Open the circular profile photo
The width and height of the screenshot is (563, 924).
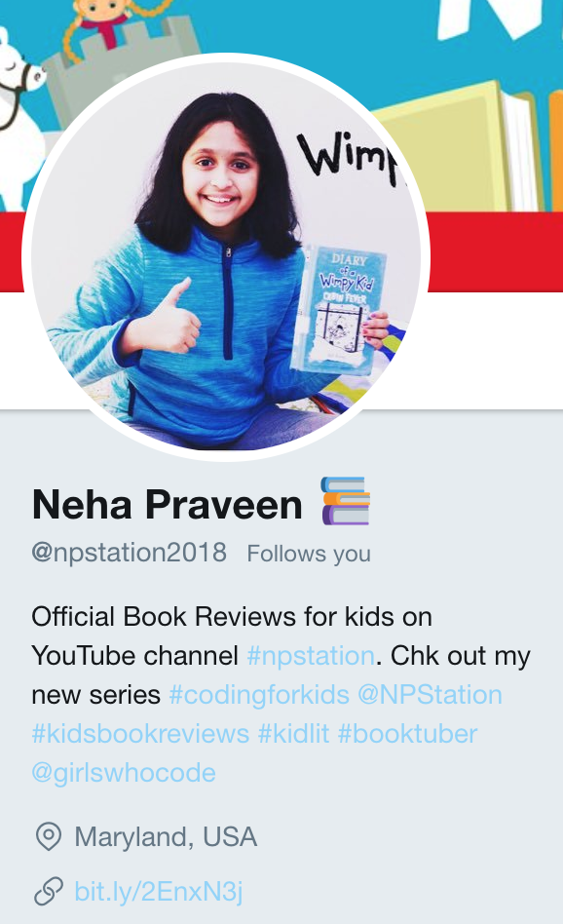226,256
